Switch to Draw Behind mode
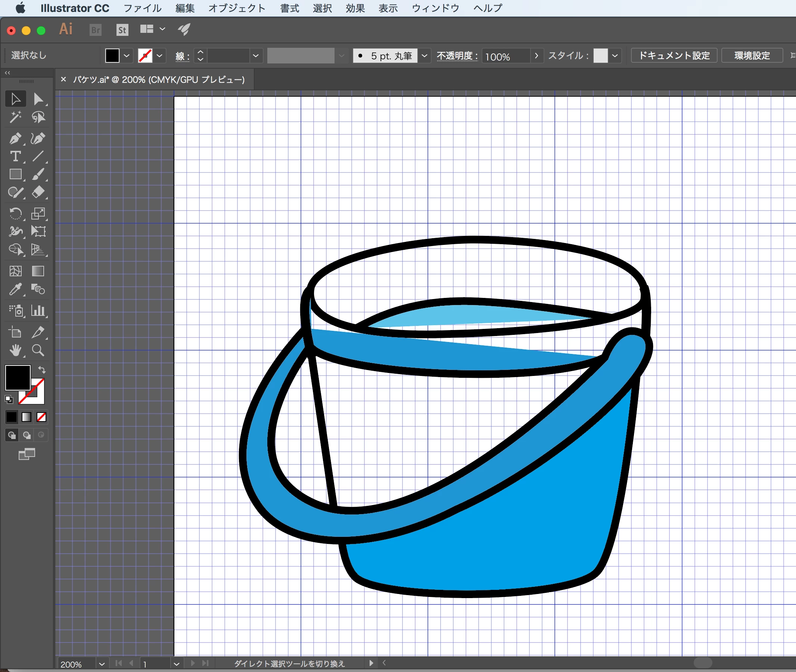The height and width of the screenshot is (672, 796). (27, 435)
